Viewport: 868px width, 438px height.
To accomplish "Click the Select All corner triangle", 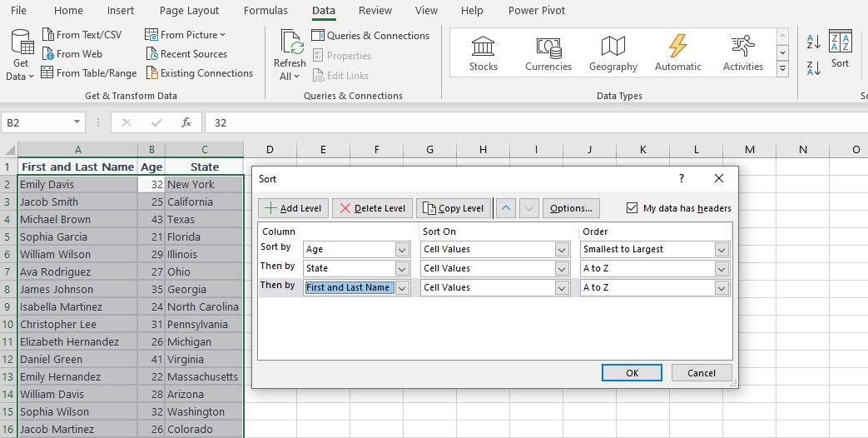I will point(9,150).
